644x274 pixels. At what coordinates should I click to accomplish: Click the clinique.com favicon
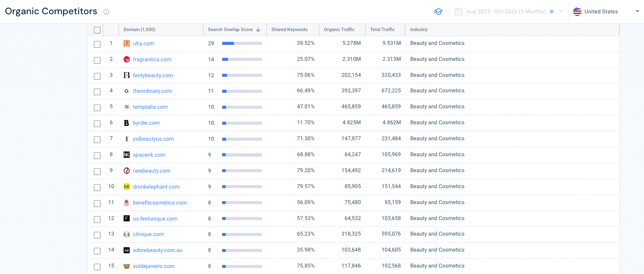pyautogui.click(x=127, y=234)
